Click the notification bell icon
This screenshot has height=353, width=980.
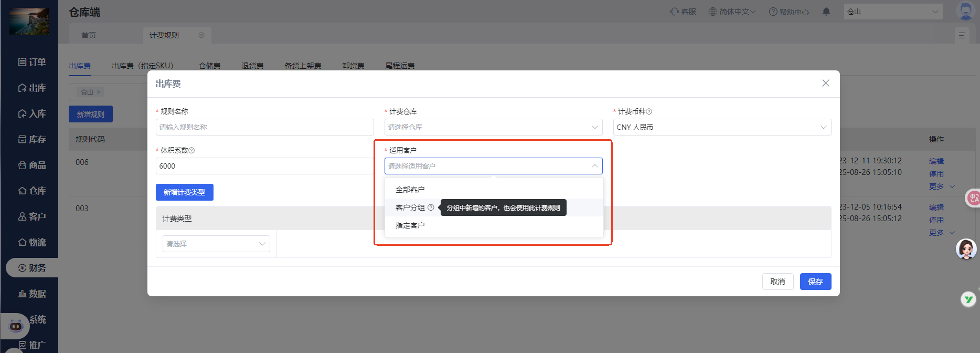826,12
